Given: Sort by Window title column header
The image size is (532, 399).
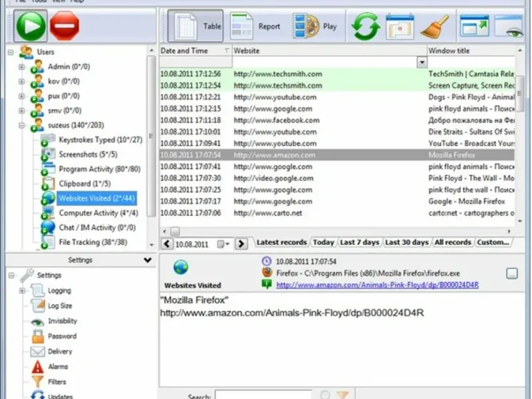Looking at the screenshot, I should point(471,51).
